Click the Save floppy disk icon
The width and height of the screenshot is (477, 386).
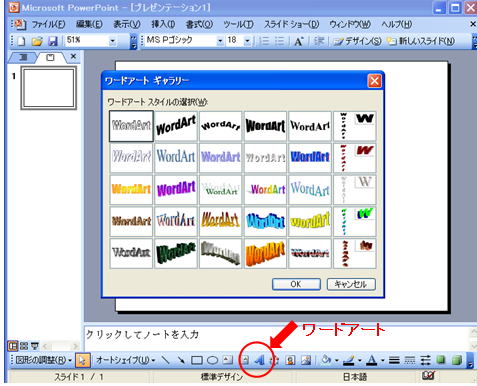[53, 41]
